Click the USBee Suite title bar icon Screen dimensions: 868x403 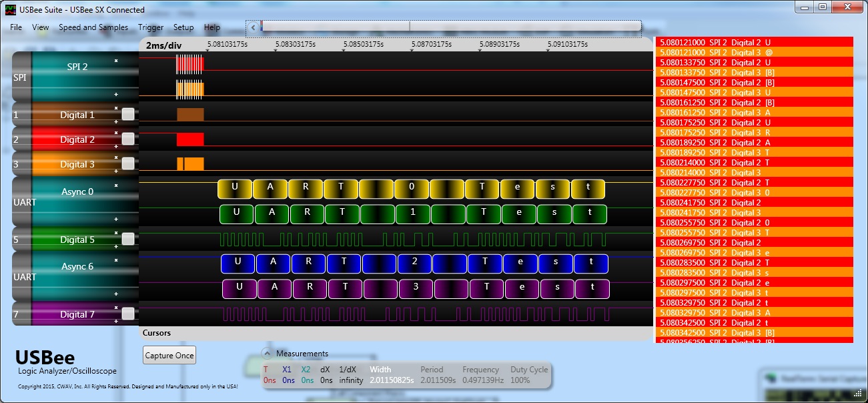tap(11, 10)
